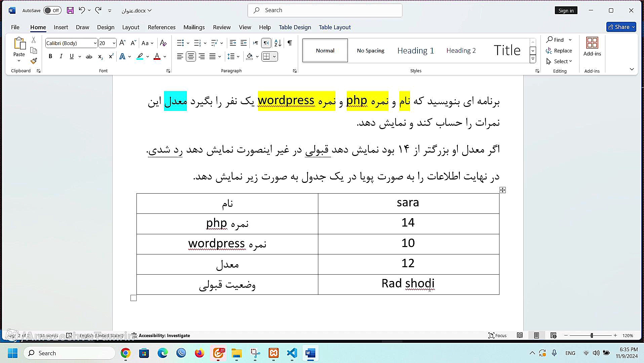Expand the numbering list dropdown
644x363 pixels.
[x=205, y=43]
